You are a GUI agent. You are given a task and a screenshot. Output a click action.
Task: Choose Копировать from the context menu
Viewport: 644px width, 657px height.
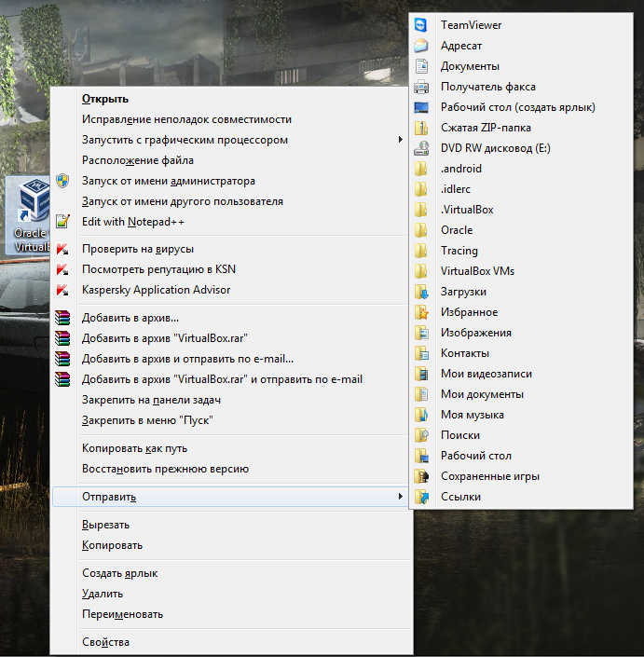112,545
